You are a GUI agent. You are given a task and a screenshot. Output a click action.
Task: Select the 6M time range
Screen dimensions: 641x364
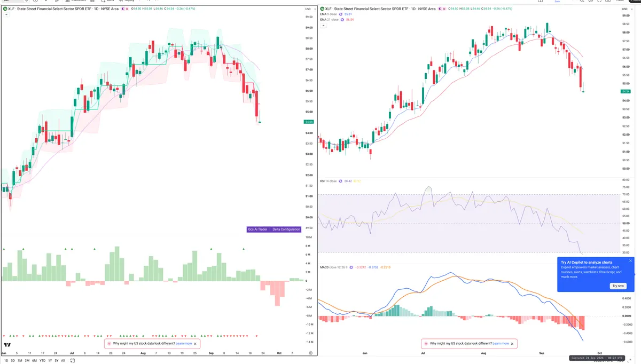[34, 360]
